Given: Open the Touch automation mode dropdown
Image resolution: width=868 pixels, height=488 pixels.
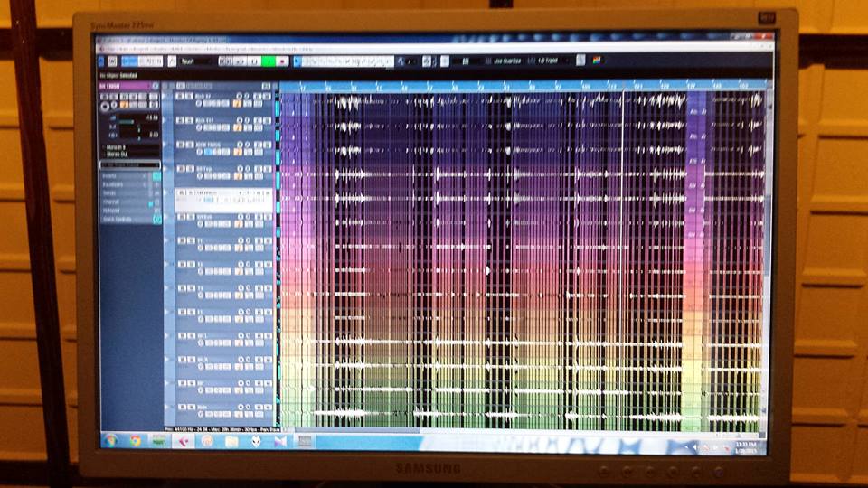Looking at the screenshot, I should 195,61.
